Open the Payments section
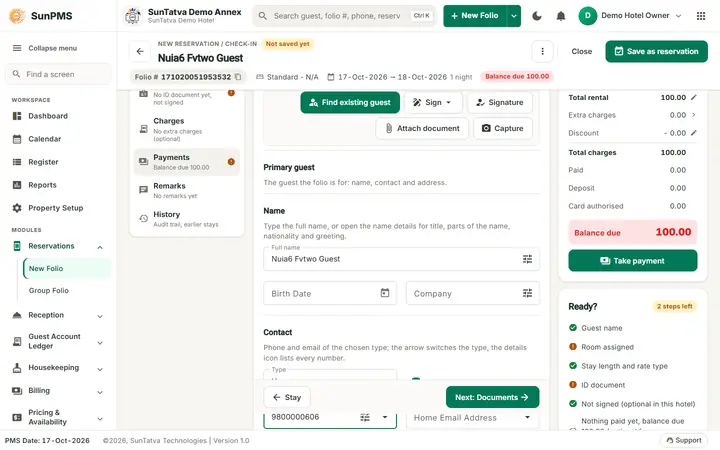720x450 pixels. coord(187,162)
